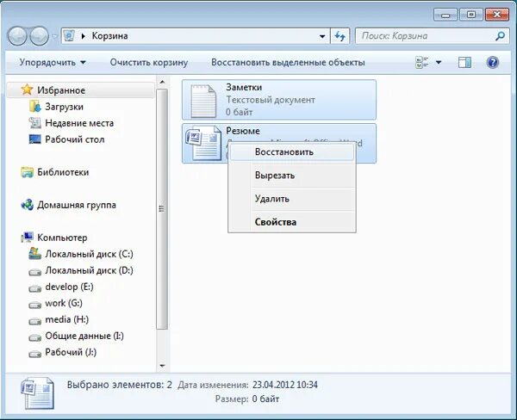Click the Back navigation arrow button
The image size is (517, 420).
pos(17,35)
